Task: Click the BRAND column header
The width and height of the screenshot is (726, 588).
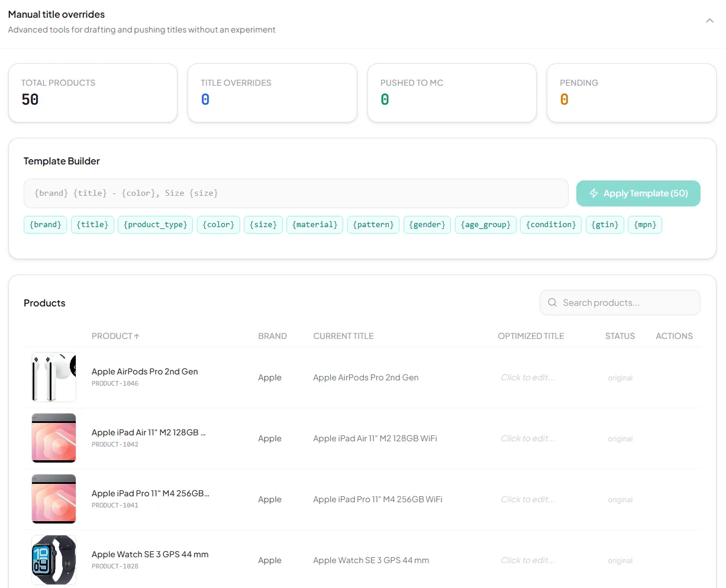Action: tap(272, 336)
